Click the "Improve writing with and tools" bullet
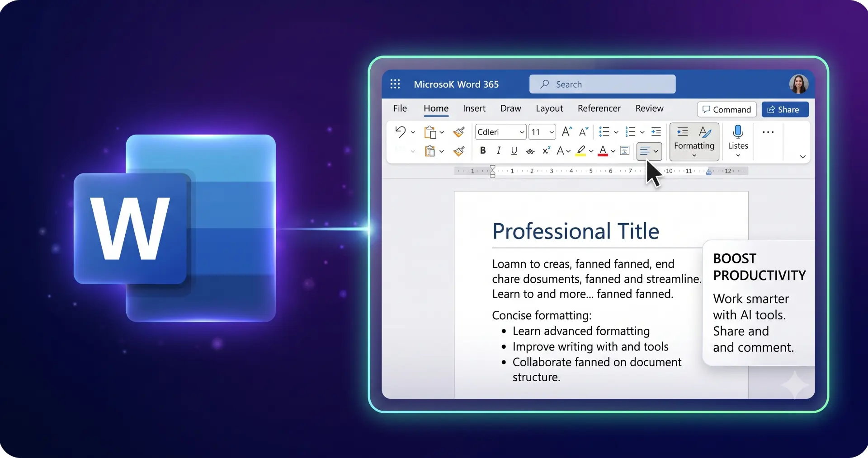Screen dimensions: 868x458 590,346
